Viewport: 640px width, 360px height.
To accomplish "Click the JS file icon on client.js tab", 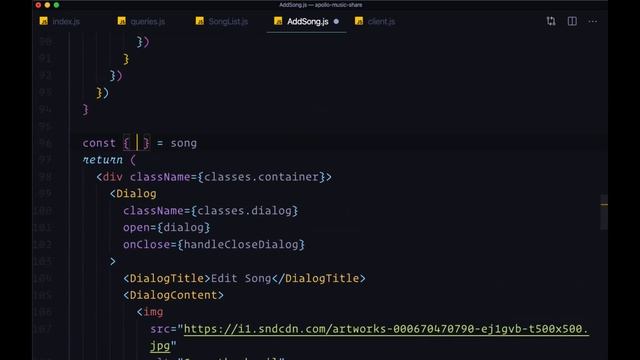I will (x=359, y=21).
